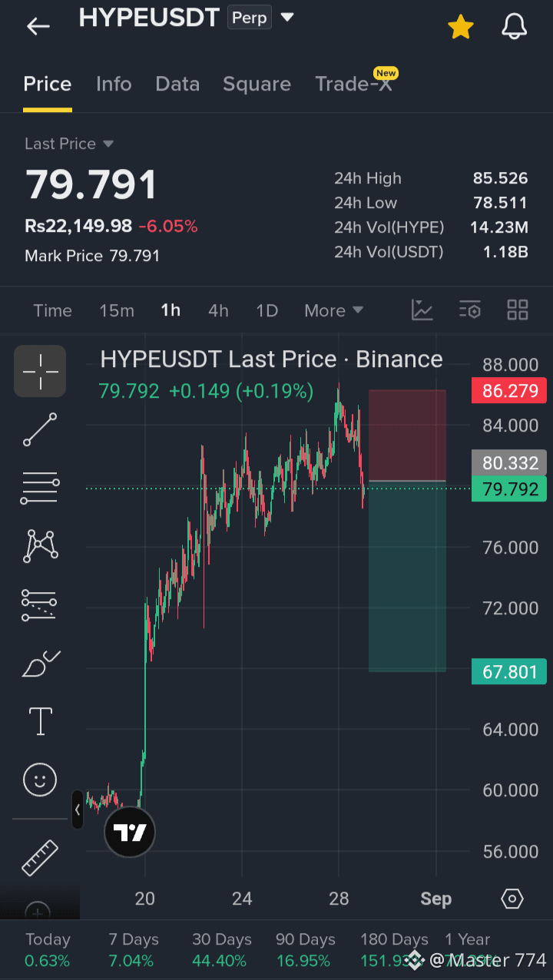Expand the HYPEUSDT pair dropdown arrow

click(287, 17)
